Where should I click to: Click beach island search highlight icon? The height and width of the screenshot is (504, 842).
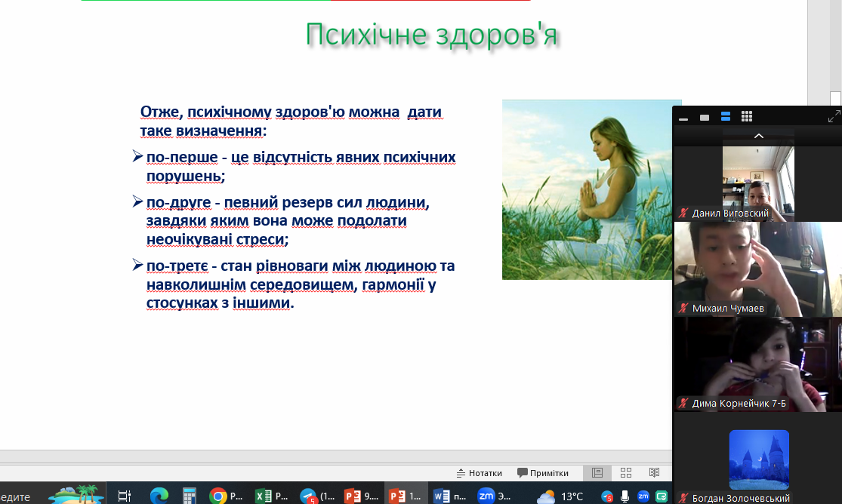click(76, 493)
